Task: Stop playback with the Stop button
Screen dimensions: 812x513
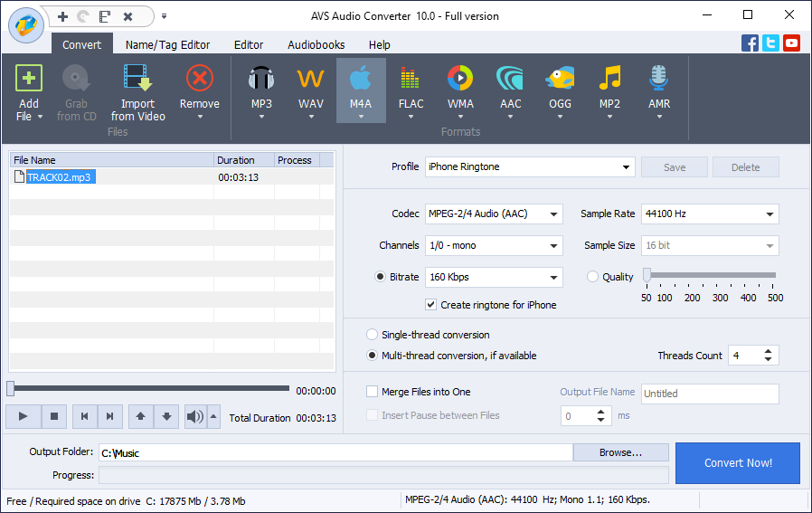Action: [x=54, y=416]
